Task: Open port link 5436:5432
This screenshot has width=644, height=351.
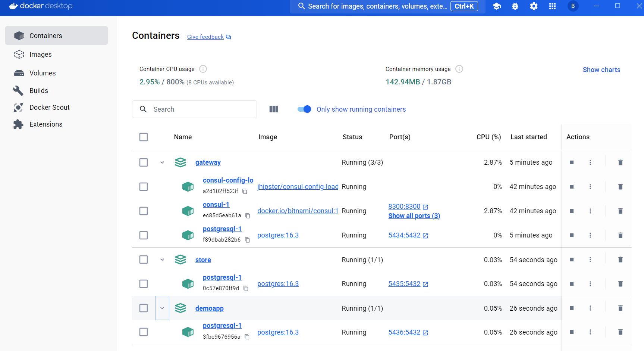Action: pyautogui.click(x=404, y=332)
